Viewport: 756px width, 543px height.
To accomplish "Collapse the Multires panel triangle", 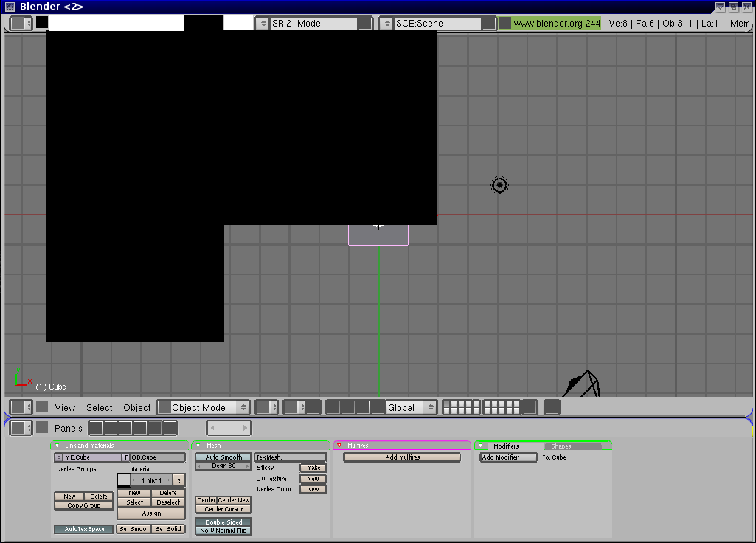I will click(x=339, y=446).
